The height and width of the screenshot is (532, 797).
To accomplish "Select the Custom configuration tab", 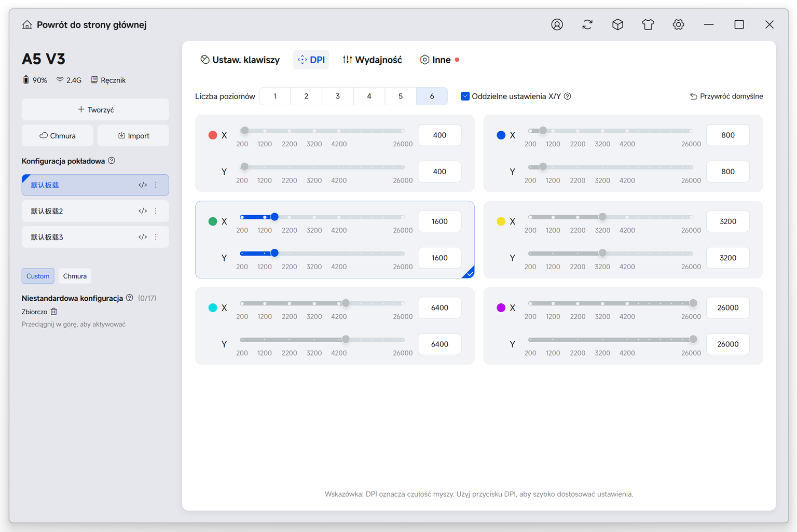I will [x=38, y=276].
